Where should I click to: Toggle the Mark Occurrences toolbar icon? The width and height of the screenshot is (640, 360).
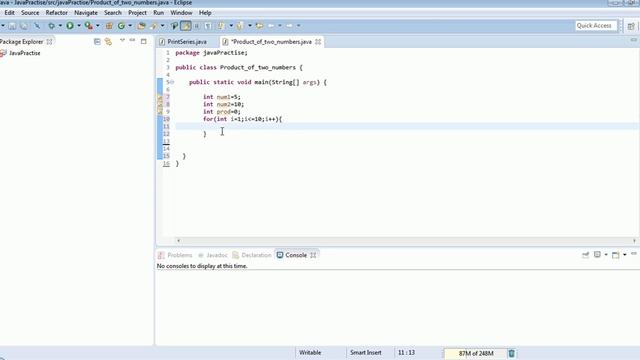point(186,26)
